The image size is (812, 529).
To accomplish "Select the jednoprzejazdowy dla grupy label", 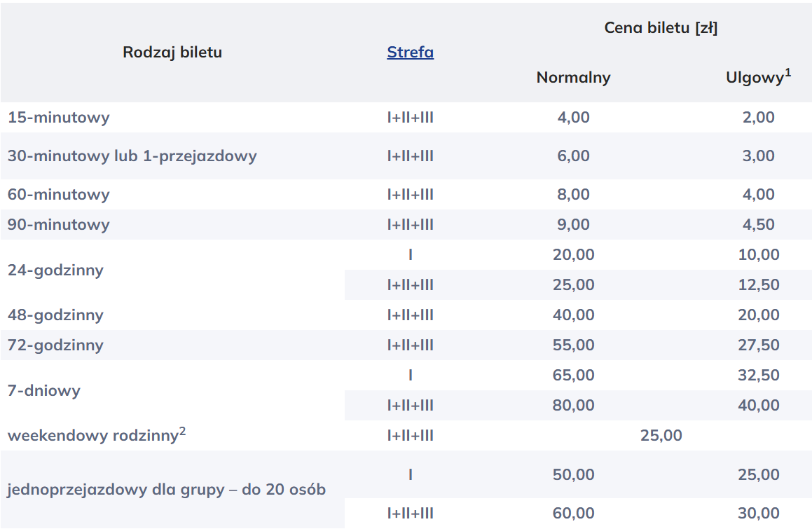I will click(167, 490).
